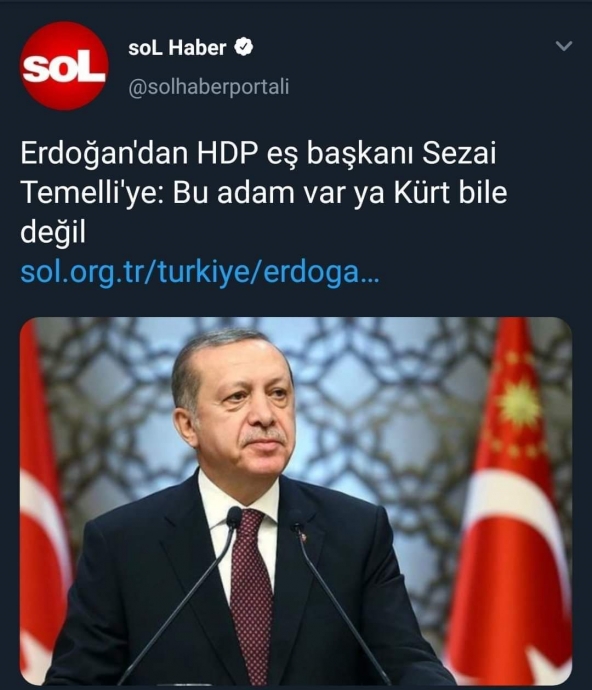Open the soL Haber display name

click(x=177, y=48)
